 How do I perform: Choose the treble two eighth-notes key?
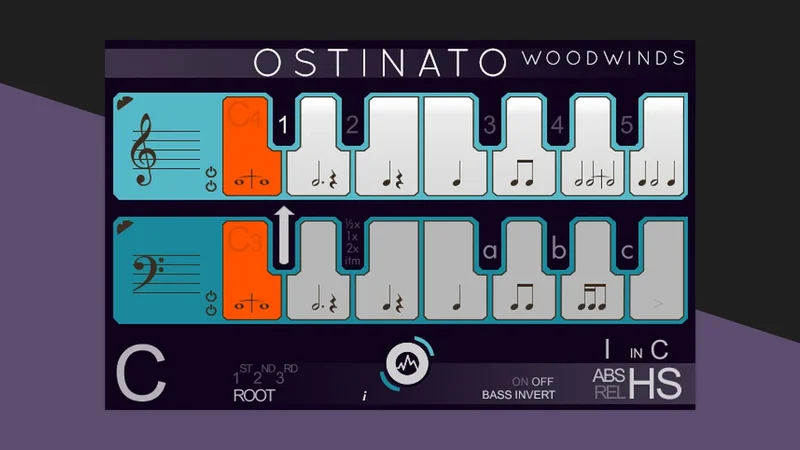(x=524, y=146)
